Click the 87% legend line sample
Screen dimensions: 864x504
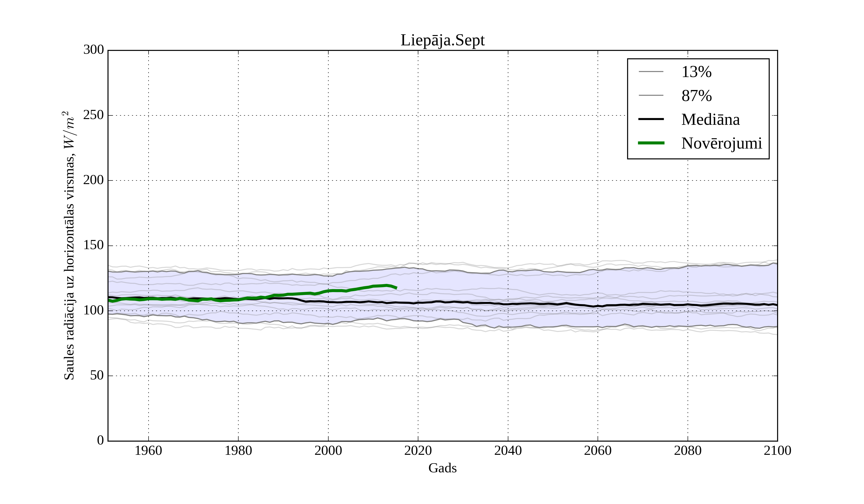(651, 95)
